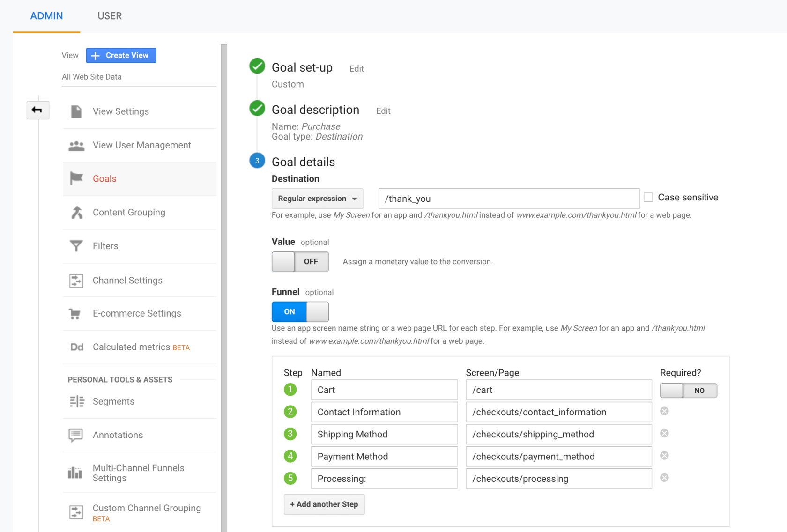Remove the Contact Information funnel step
The image size is (787, 532).
(x=664, y=411)
